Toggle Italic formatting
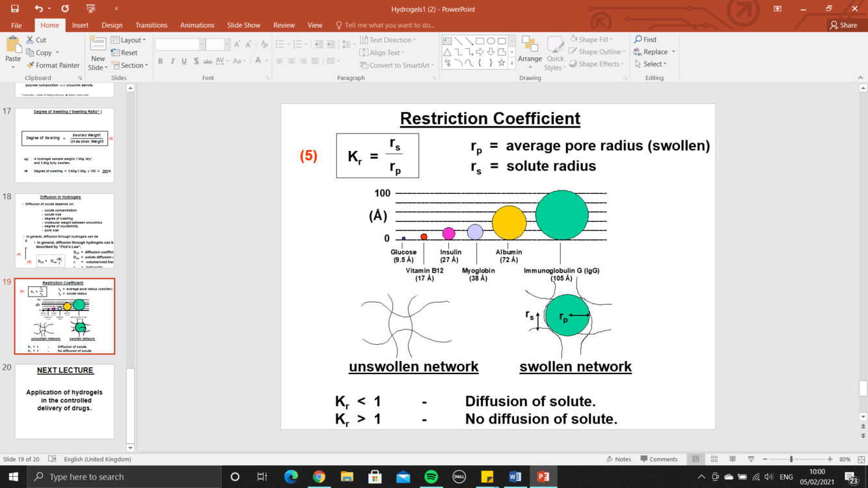Image resolution: width=868 pixels, height=488 pixels. (x=172, y=61)
